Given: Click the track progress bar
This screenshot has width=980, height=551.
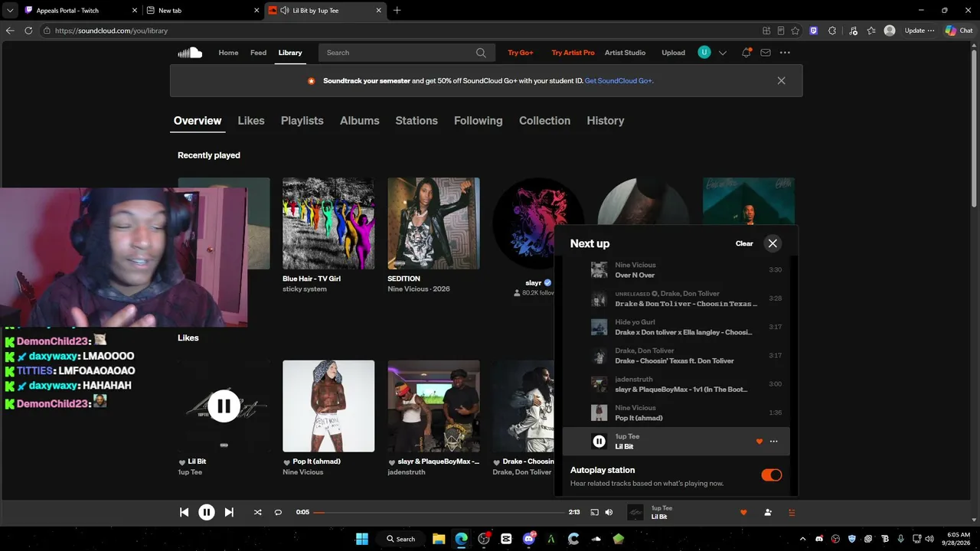Looking at the screenshot, I should tap(439, 512).
